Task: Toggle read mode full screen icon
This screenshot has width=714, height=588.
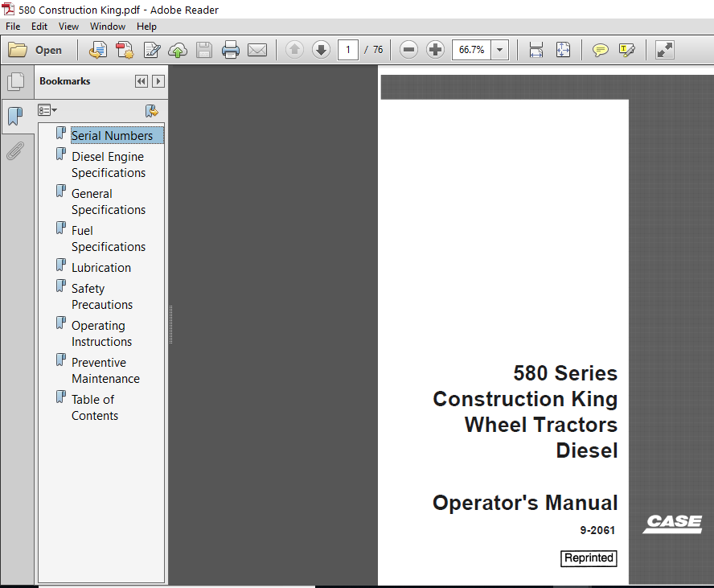Action: pos(664,50)
